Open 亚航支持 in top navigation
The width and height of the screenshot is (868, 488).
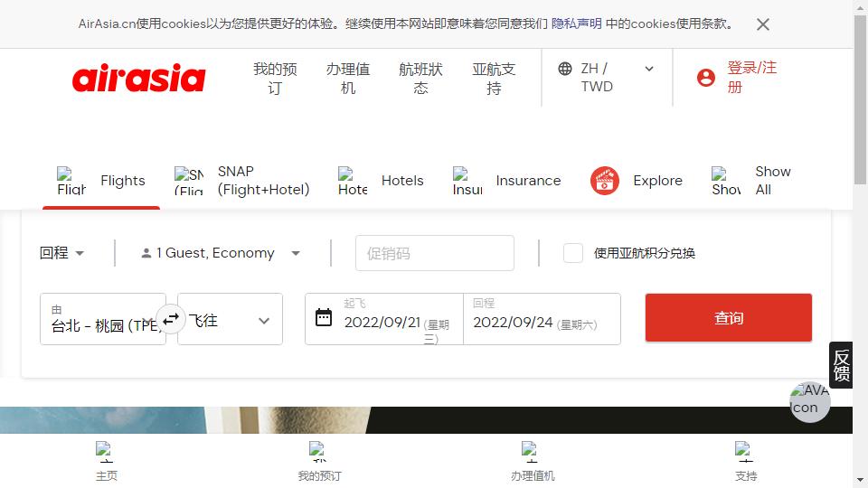coord(494,78)
